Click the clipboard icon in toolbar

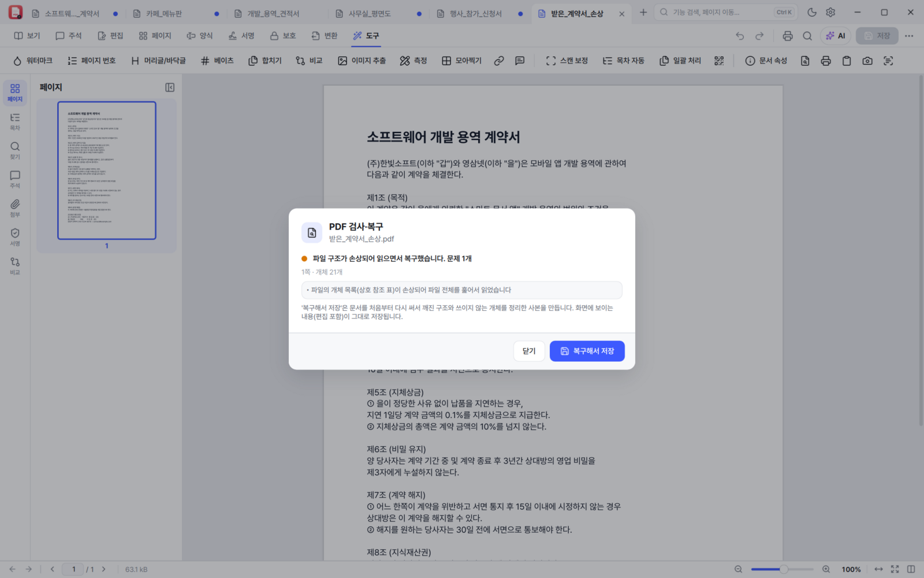(x=847, y=61)
